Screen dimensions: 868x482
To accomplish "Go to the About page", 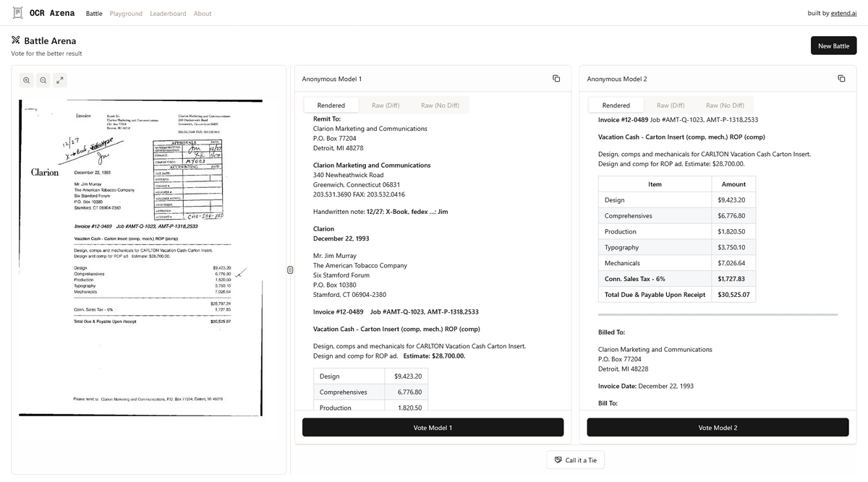I will pos(203,14).
